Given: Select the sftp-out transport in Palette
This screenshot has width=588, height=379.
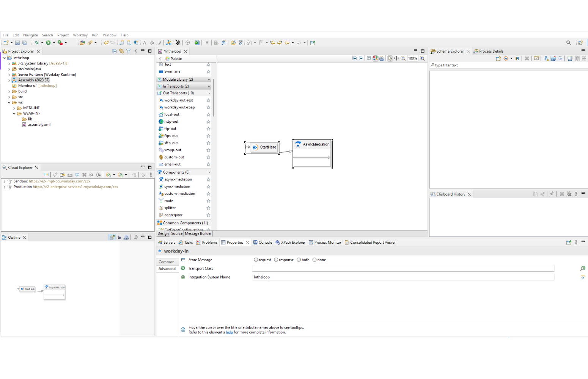Looking at the screenshot, I should [171, 143].
